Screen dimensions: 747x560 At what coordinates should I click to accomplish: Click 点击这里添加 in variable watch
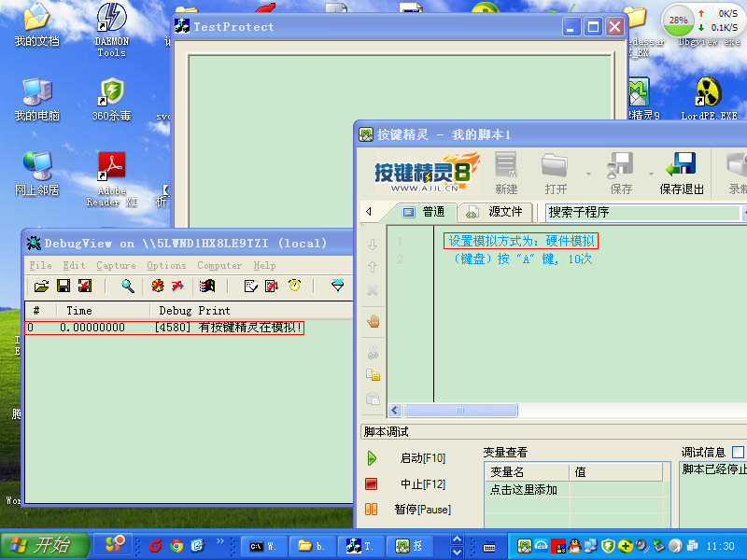[524, 489]
